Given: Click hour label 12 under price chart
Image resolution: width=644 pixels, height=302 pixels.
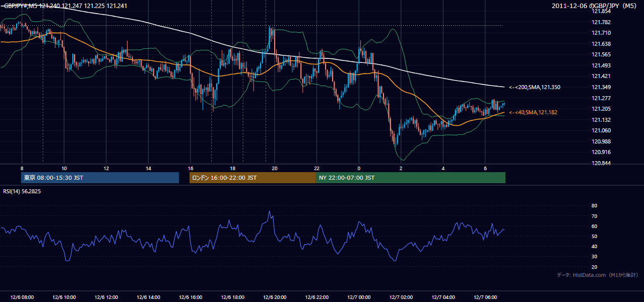Looking at the screenshot, I should pos(106,168).
